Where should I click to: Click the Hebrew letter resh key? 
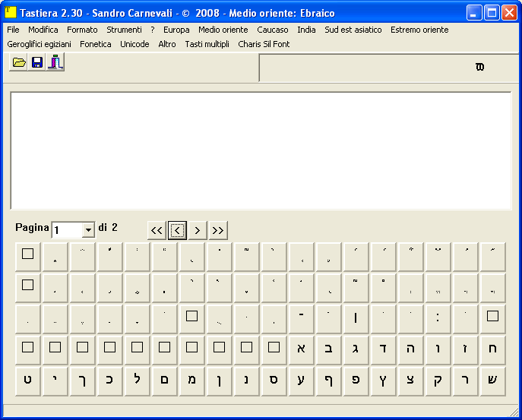(x=465, y=380)
